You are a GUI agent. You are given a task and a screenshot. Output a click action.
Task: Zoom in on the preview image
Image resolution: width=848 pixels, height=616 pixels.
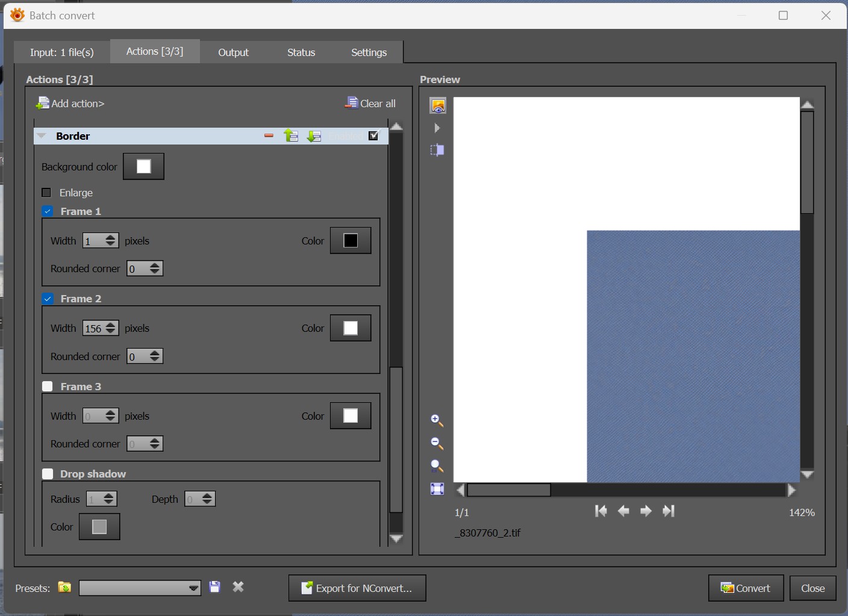click(437, 420)
